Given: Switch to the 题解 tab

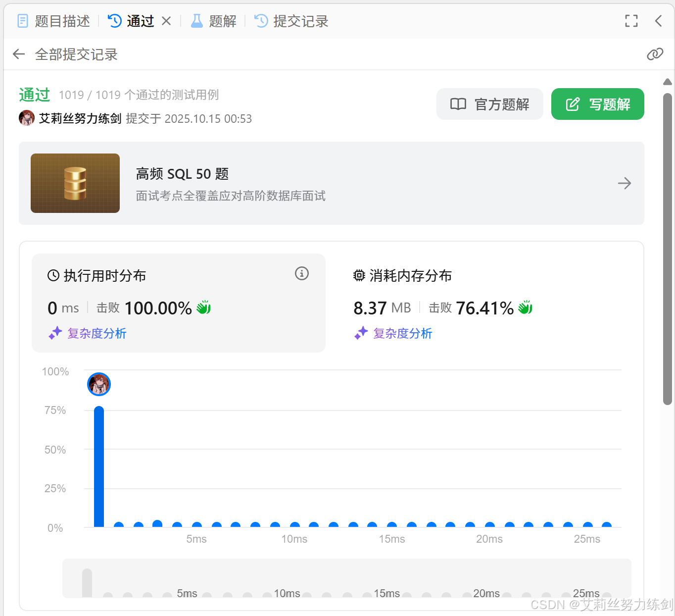Looking at the screenshot, I should (213, 21).
